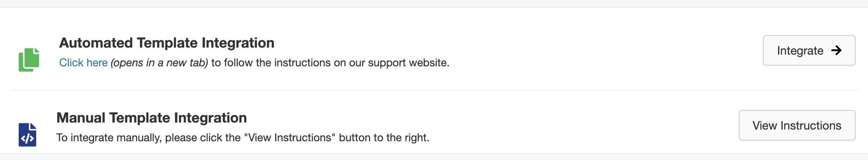Select the Automated Template Integration heading
This screenshot has width=868, height=160.
tap(167, 43)
